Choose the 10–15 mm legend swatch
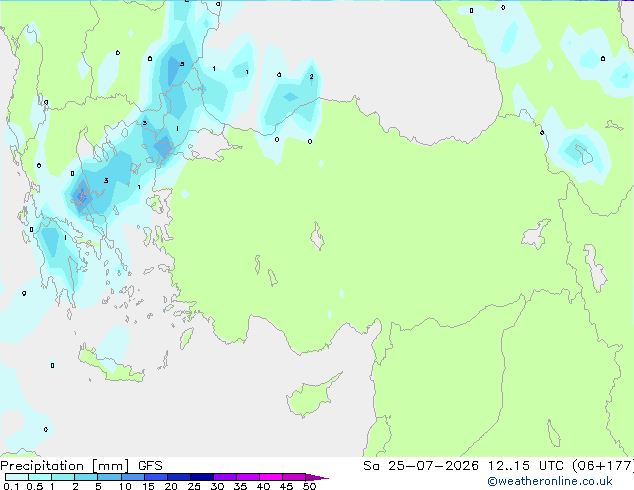This screenshot has width=634, height=490. pyautogui.click(x=133, y=477)
